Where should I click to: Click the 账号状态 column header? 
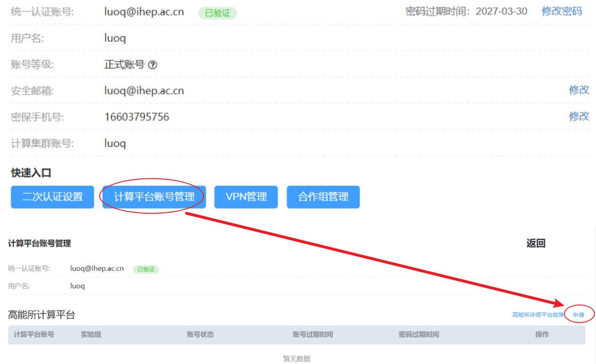200,334
